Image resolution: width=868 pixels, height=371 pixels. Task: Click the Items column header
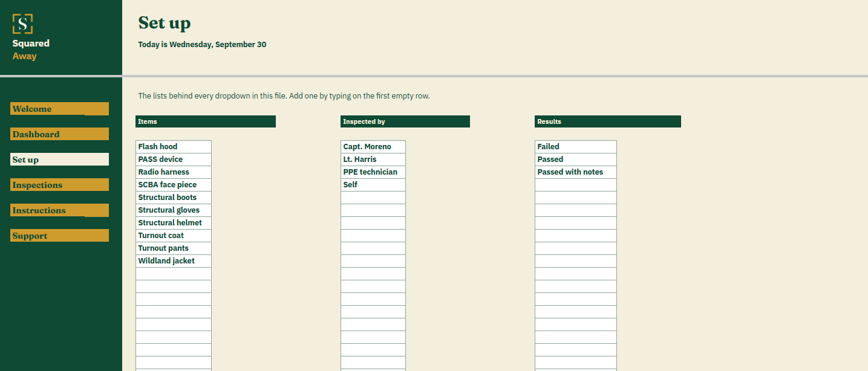click(206, 121)
